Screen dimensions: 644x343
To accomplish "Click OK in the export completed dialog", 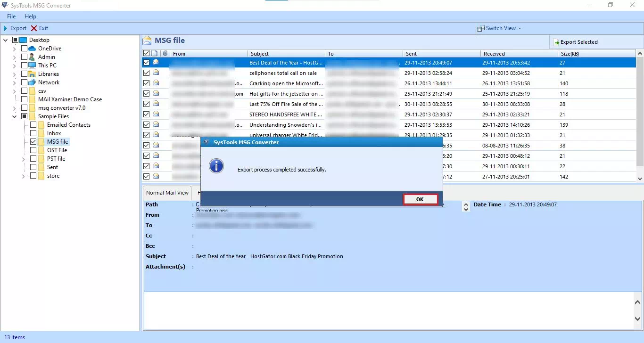I will click(x=420, y=199).
